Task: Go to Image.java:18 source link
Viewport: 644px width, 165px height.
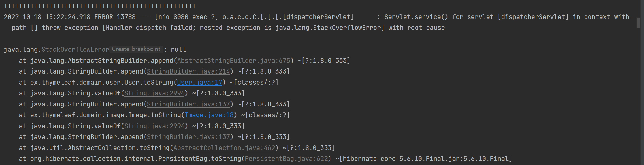Action: [209, 115]
